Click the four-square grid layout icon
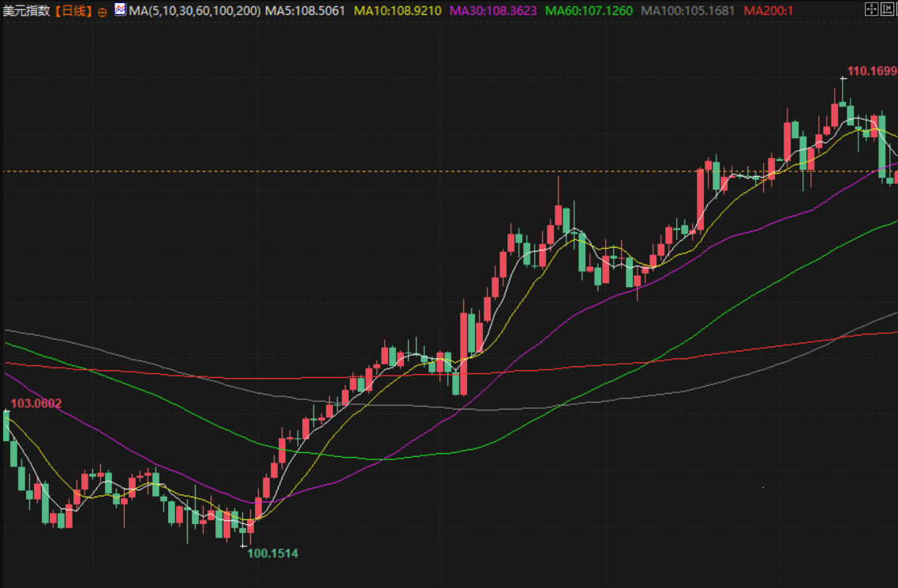The height and width of the screenshot is (588, 898). [871, 9]
